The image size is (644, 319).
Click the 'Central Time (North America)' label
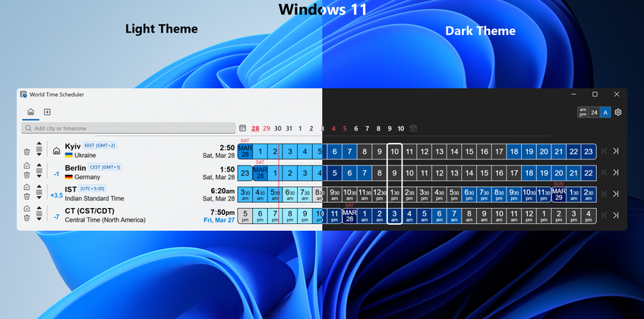(105, 220)
